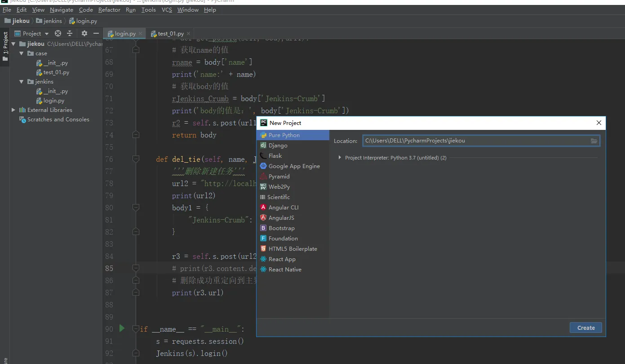Viewport: 625px width, 364px height.
Task: Open the Code menu
Action: point(86,9)
